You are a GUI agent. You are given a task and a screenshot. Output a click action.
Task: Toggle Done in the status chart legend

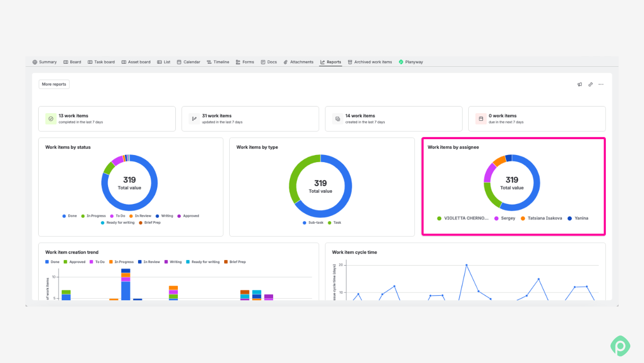pyautogui.click(x=70, y=216)
